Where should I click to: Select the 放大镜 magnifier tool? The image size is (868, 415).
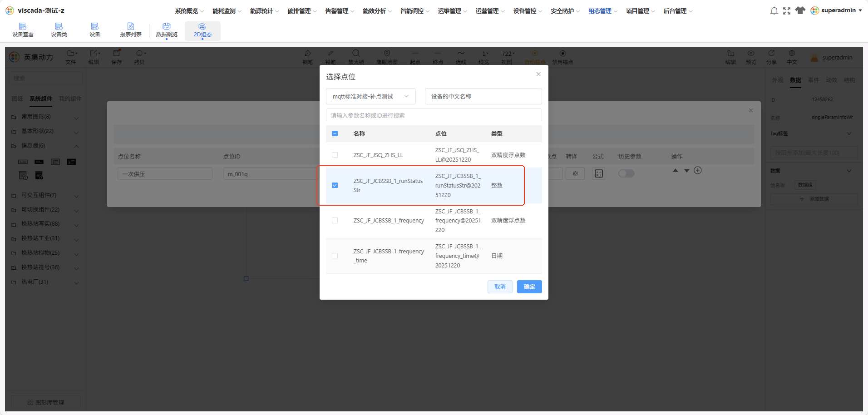356,57
